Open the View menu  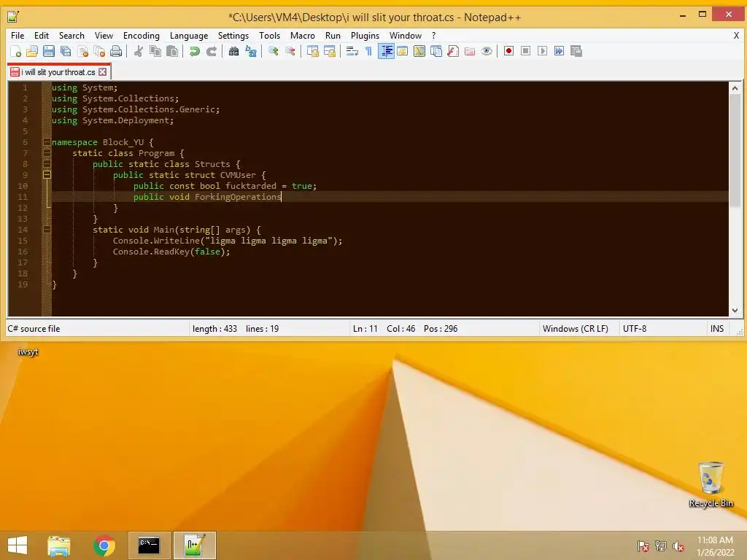tap(104, 36)
